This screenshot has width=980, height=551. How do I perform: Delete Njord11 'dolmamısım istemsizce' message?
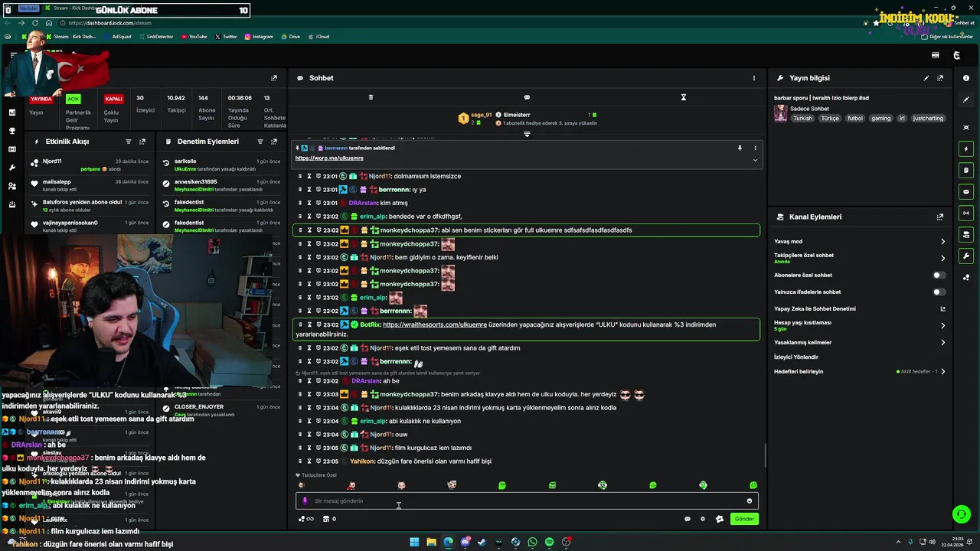pos(300,176)
